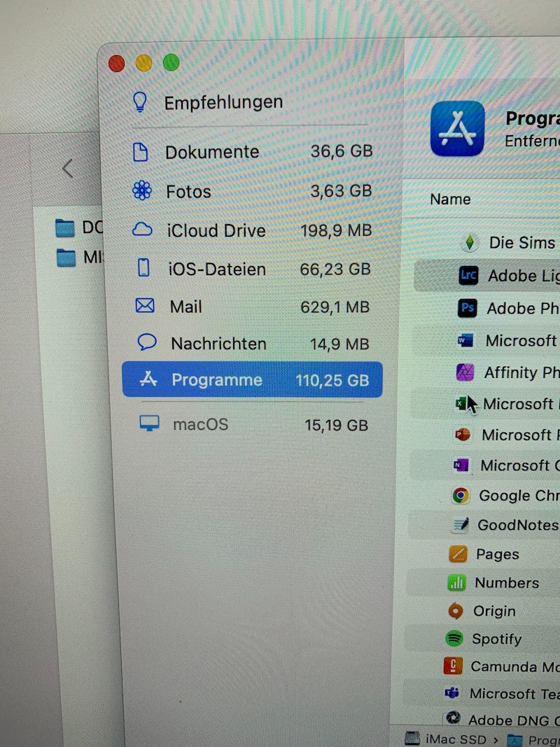This screenshot has height=747, width=560.
Task: Click the Fotos flower icon
Action: pyautogui.click(x=142, y=191)
